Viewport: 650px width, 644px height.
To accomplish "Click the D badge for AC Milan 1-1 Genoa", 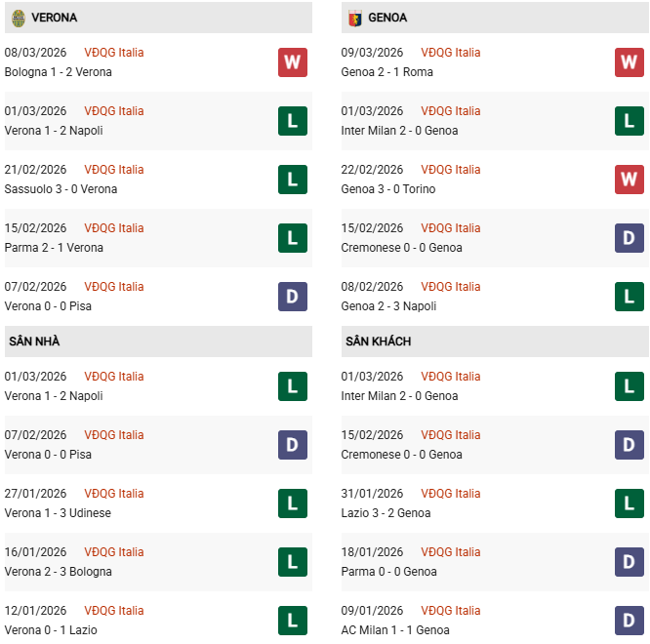I will coord(629,621).
